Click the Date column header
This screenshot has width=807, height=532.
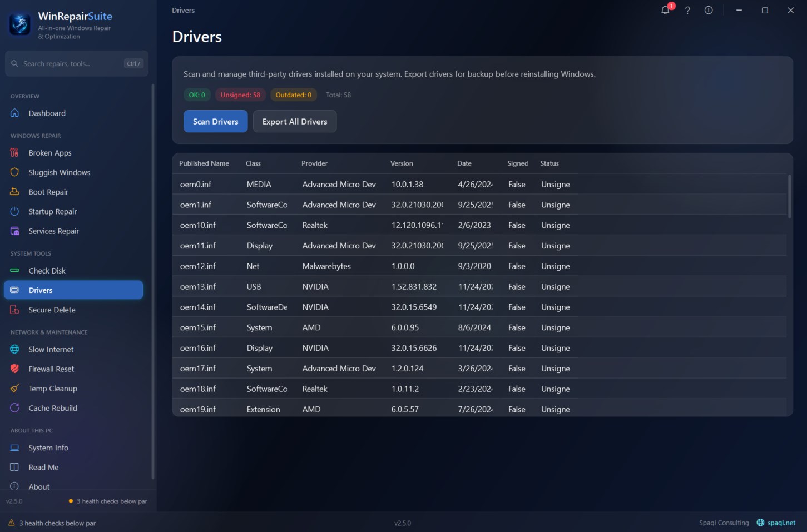click(464, 163)
